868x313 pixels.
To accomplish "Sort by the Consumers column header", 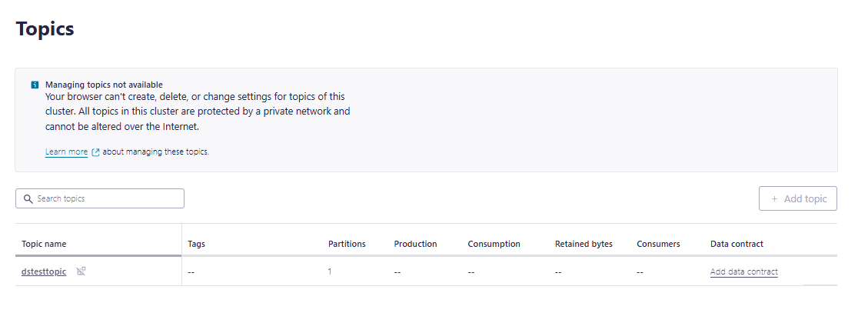I will tap(658, 244).
